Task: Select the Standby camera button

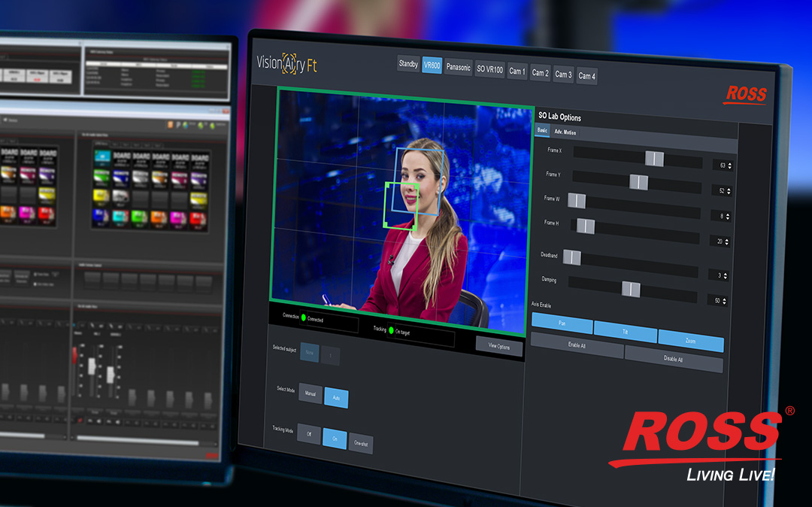Action: click(408, 64)
